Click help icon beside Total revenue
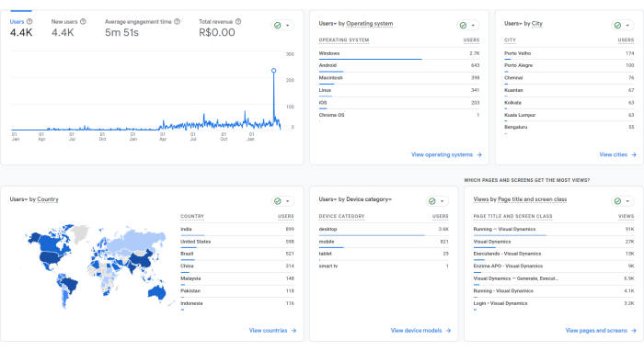This screenshot has width=644, height=351. [x=238, y=22]
